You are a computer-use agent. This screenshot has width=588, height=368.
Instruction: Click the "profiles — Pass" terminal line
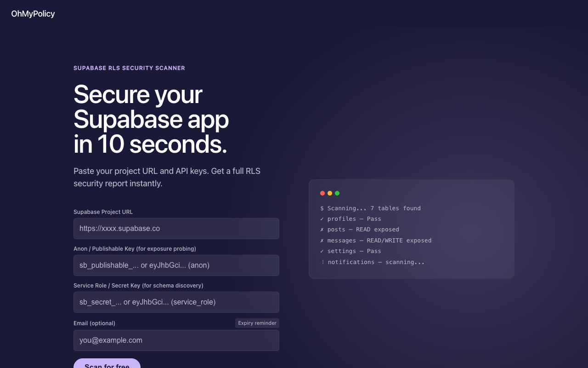351,219
